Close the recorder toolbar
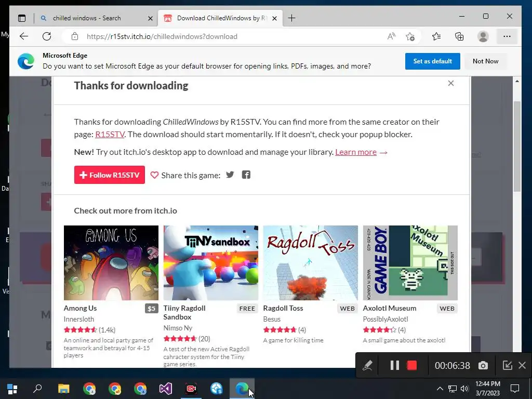Image resolution: width=532 pixels, height=399 pixels. pyautogui.click(x=522, y=365)
